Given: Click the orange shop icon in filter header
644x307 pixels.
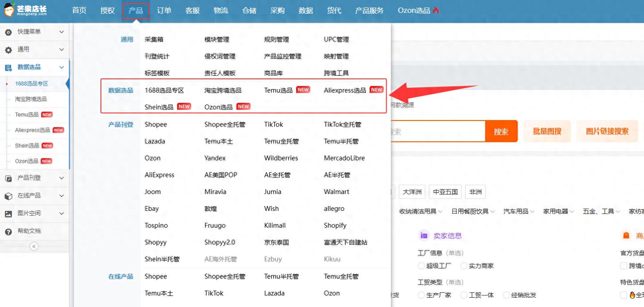Looking at the screenshot, I should click(x=626, y=236).
